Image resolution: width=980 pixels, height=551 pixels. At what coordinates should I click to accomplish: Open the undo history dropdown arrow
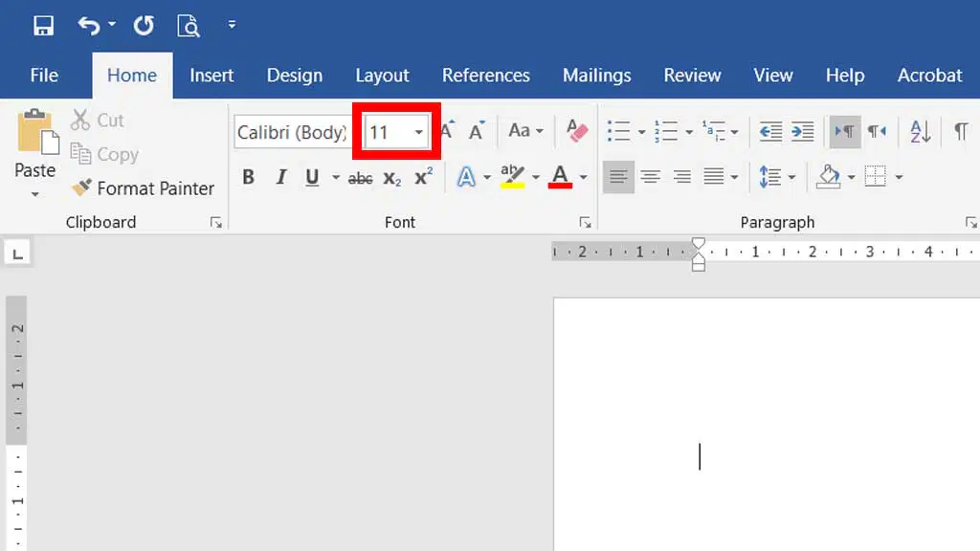click(x=112, y=24)
